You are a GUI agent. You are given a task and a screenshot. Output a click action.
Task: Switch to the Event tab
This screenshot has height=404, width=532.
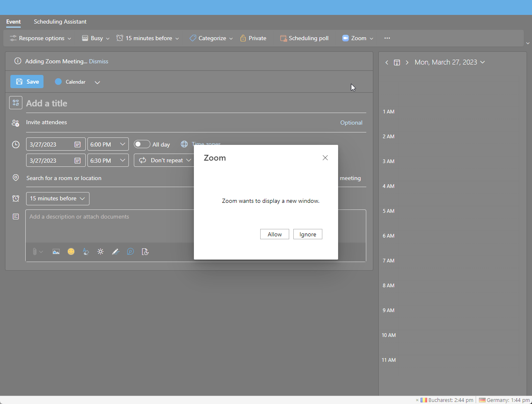click(x=14, y=22)
